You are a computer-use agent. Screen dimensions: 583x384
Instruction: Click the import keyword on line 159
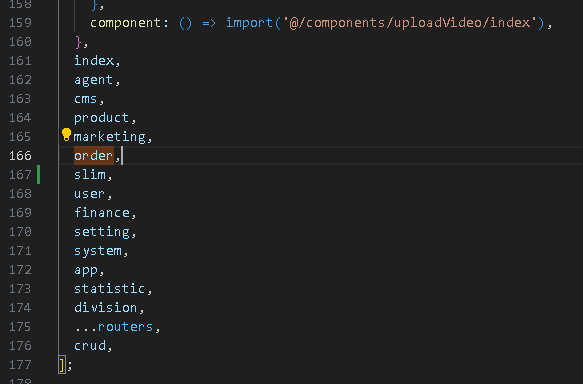coord(249,23)
